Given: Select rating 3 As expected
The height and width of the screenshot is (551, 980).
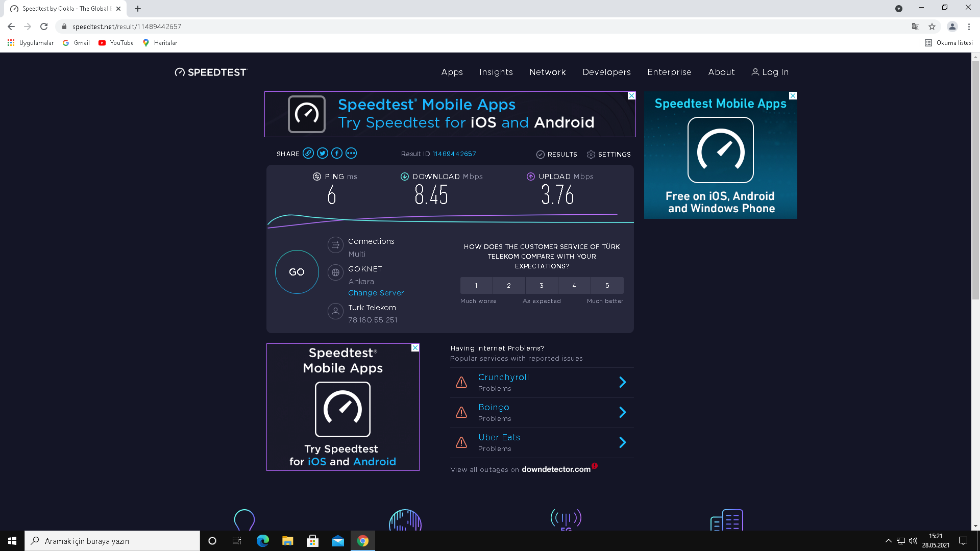Looking at the screenshot, I should [541, 285].
